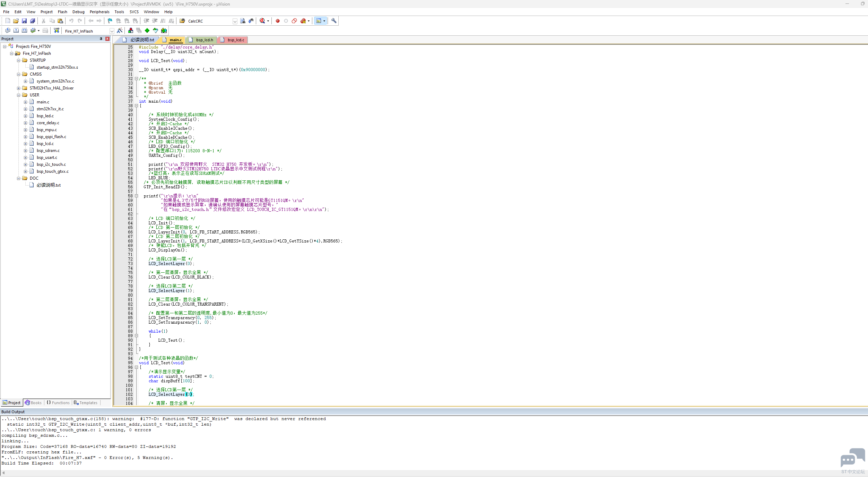The image size is (868, 477).
Task: Open Manage Run-Time Environment green diamond
Action: (x=147, y=31)
